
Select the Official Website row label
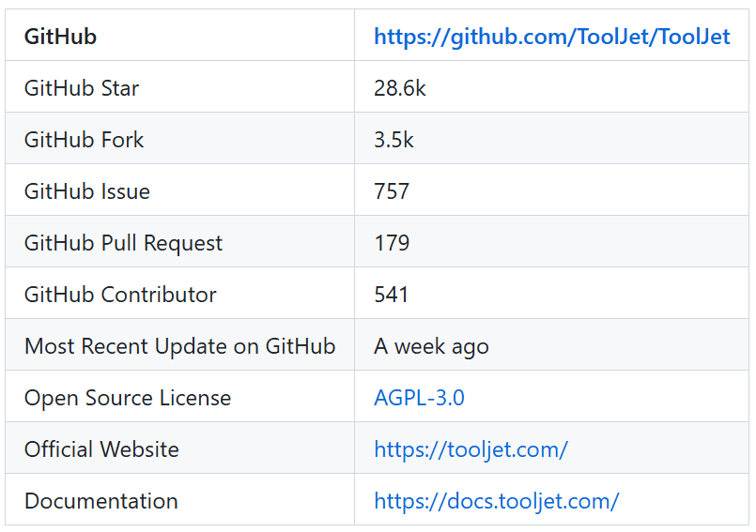click(101, 449)
